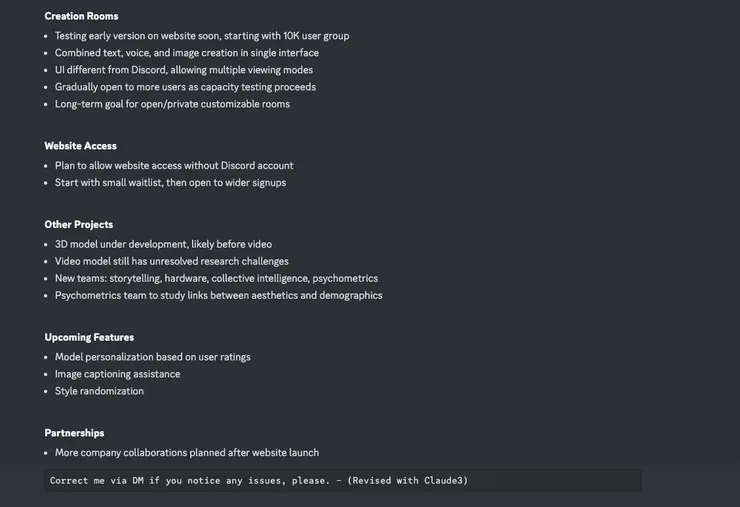Click the open/private customizable rooms line
The width and height of the screenshot is (740, 507).
point(172,104)
